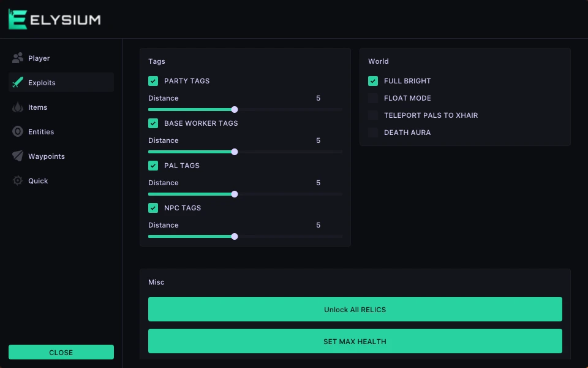Click the Unlock All RELICS button
The image size is (588, 368).
355,309
